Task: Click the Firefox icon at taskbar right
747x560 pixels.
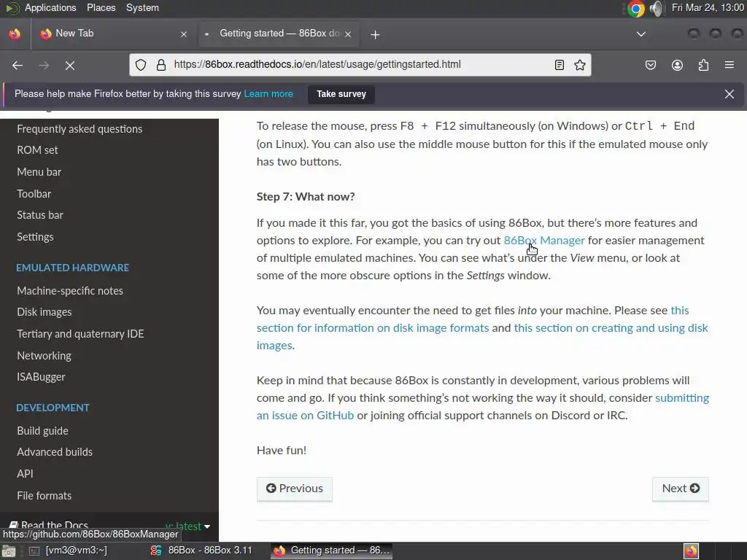Action: (x=691, y=551)
